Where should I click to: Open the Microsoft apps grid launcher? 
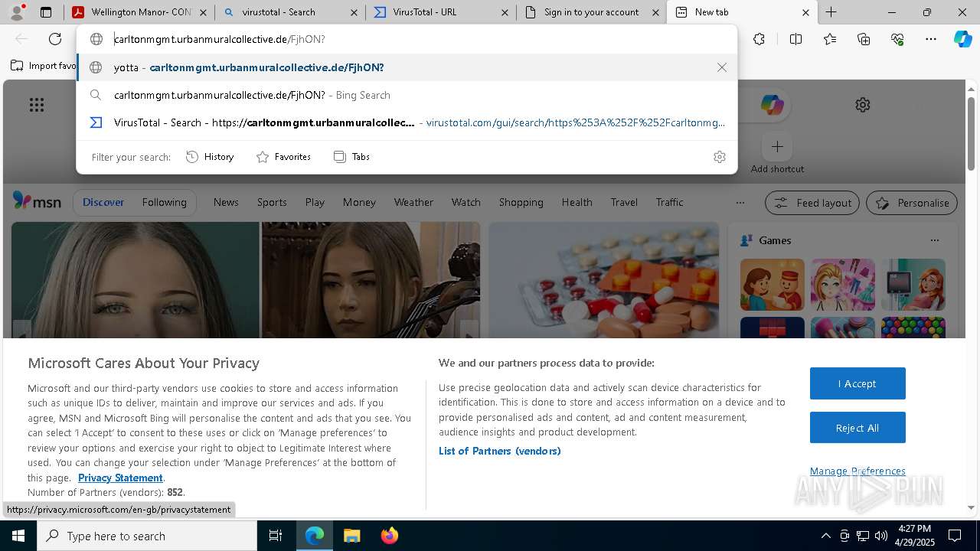[37, 105]
